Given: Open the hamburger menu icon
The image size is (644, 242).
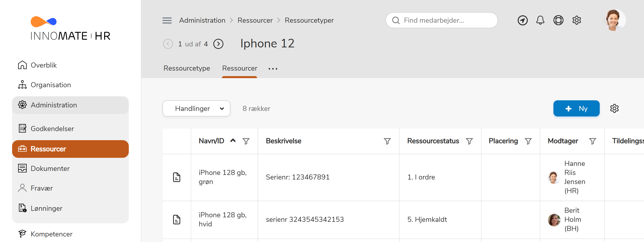Looking at the screenshot, I should point(167,20).
